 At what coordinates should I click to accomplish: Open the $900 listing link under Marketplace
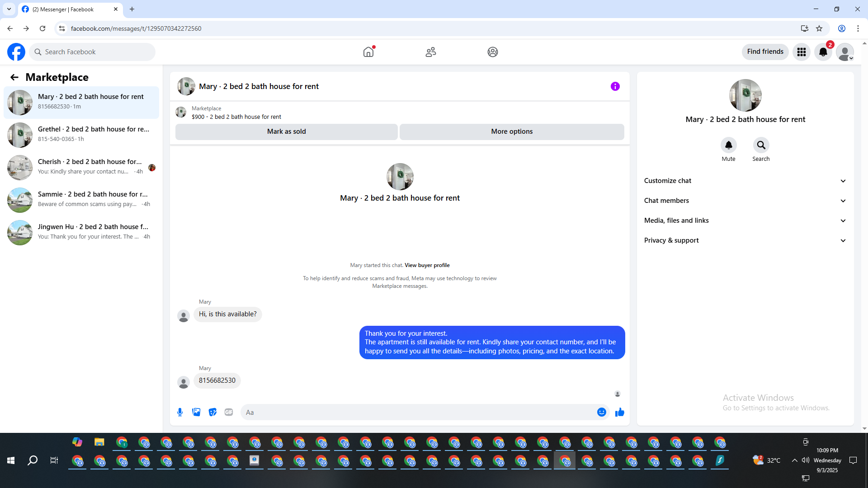pyautogui.click(x=236, y=117)
